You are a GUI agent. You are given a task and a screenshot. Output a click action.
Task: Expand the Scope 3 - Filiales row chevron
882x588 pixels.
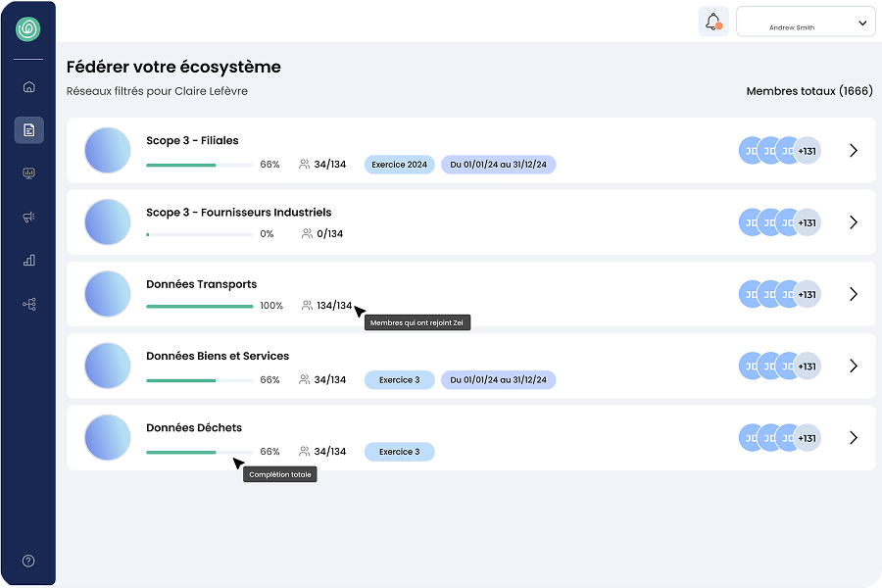coord(853,150)
